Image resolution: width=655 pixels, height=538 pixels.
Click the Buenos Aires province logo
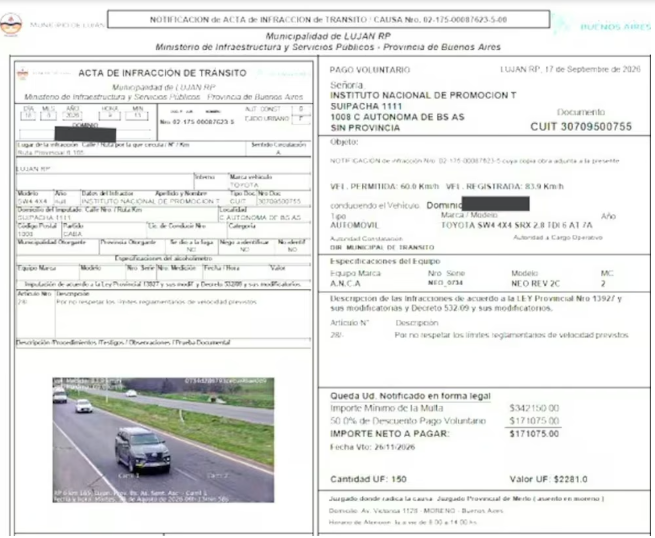coord(602,25)
